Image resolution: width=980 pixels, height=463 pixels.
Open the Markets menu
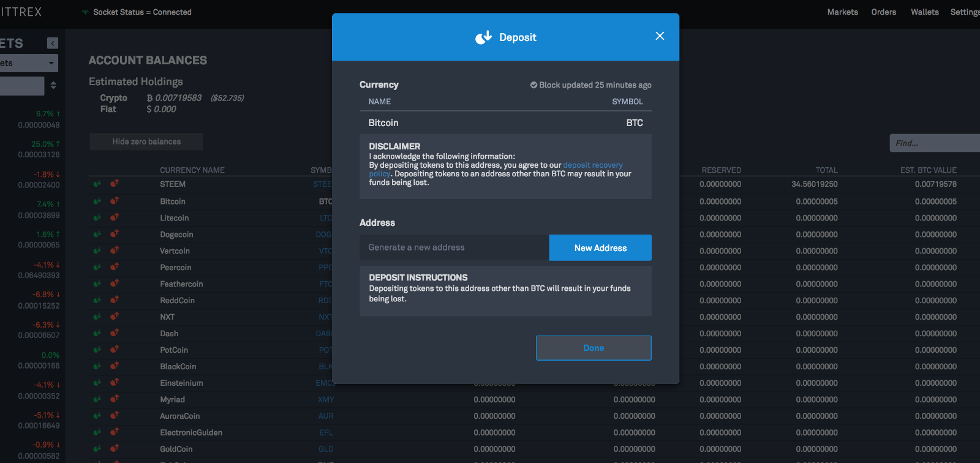(842, 12)
